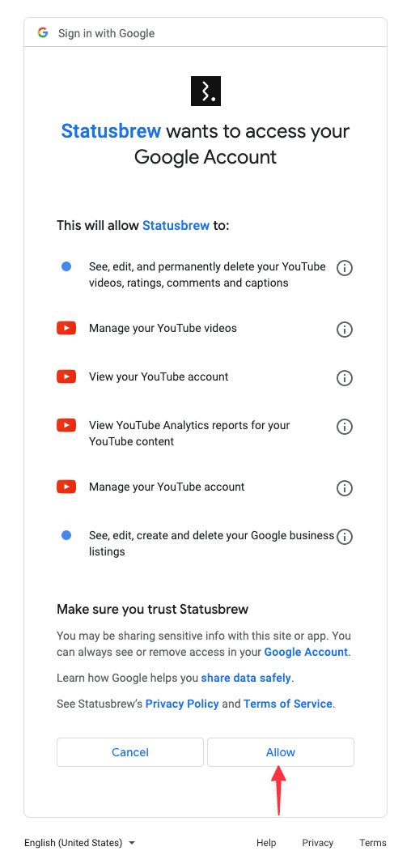Click the Statusbrew app logo
This screenshot has width=411, height=868.
[205, 91]
